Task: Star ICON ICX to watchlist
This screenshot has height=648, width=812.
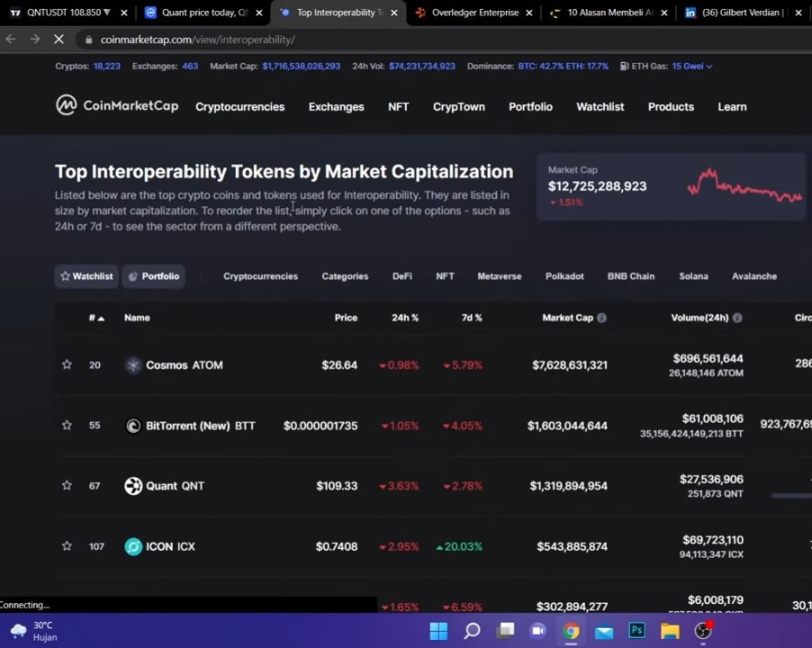Action: coord(67,545)
